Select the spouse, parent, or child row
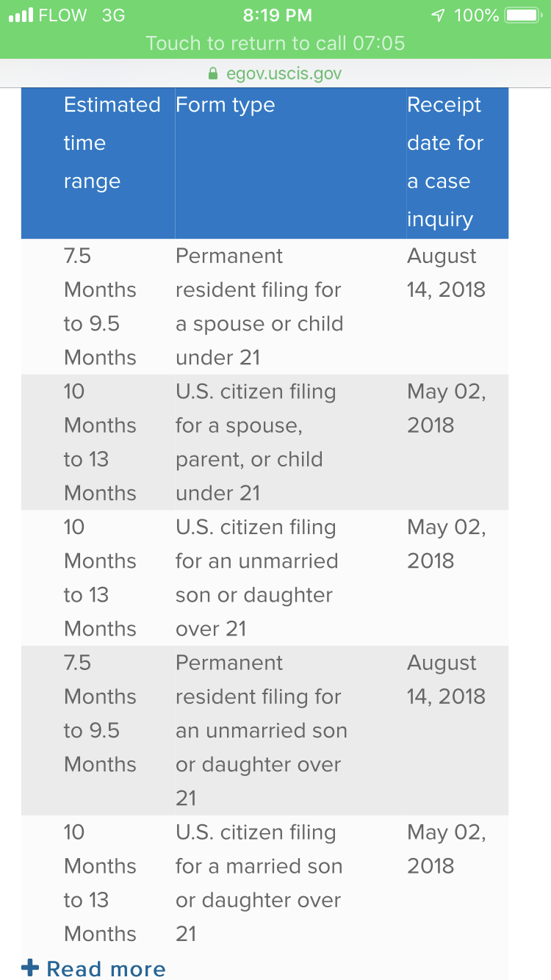Screen dimensions: 551x980 (264, 442)
